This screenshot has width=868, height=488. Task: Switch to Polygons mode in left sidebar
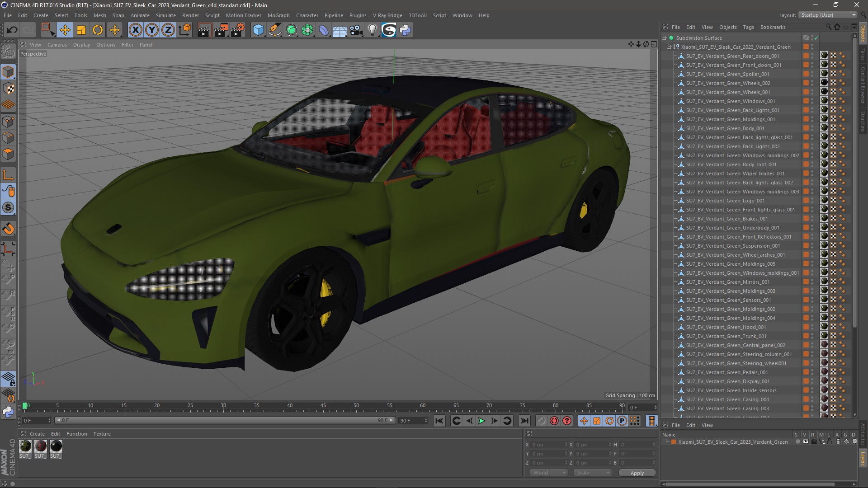pyautogui.click(x=8, y=154)
